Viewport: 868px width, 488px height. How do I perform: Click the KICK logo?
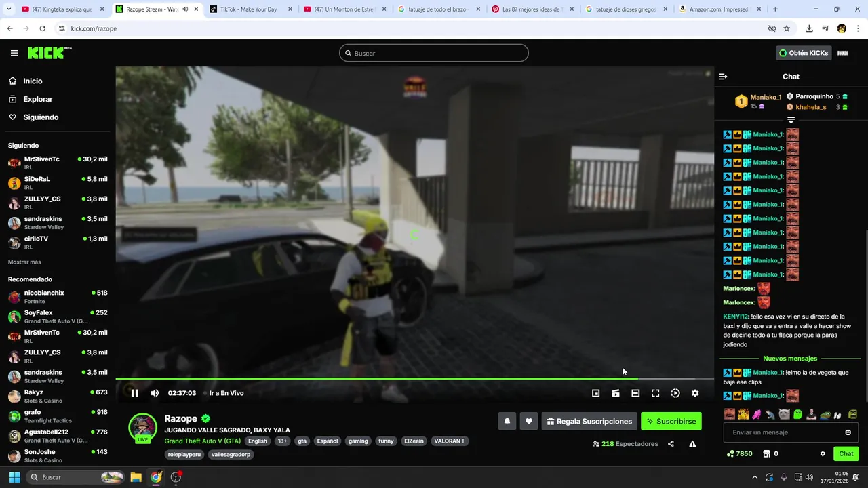(x=50, y=53)
